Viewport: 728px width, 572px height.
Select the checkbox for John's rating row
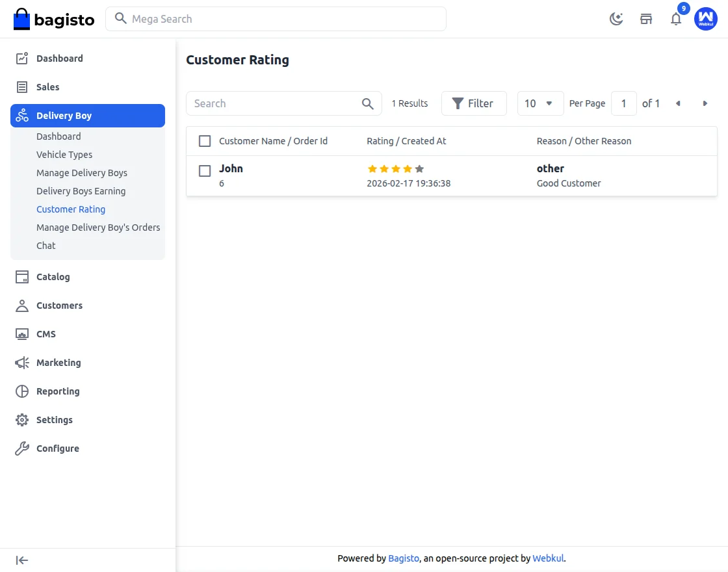(205, 171)
